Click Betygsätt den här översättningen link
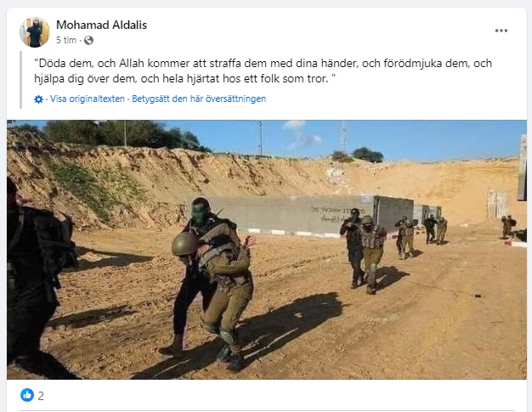The height and width of the screenshot is (412, 532). coord(199,99)
